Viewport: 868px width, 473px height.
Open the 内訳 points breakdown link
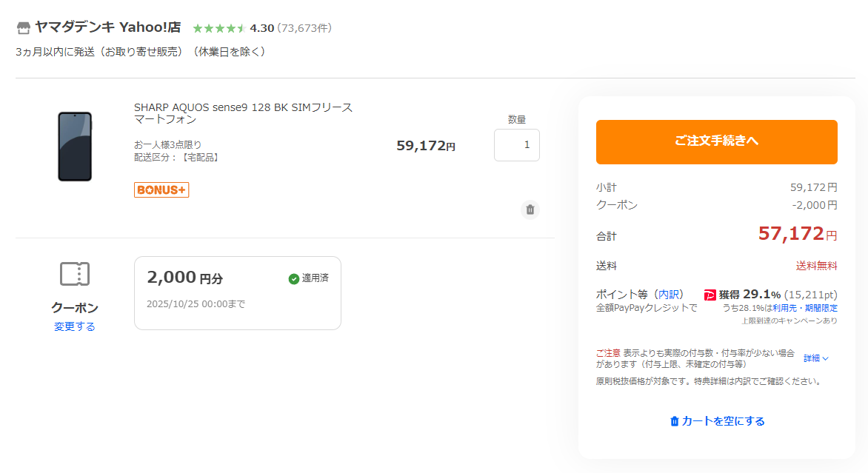tap(669, 294)
